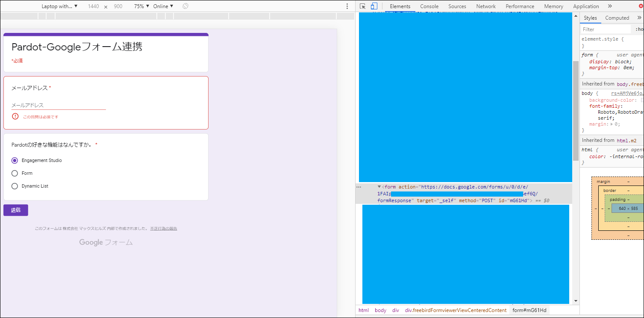Switch to the Network tab
This screenshot has height=318, width=644.
coord(486,6)
